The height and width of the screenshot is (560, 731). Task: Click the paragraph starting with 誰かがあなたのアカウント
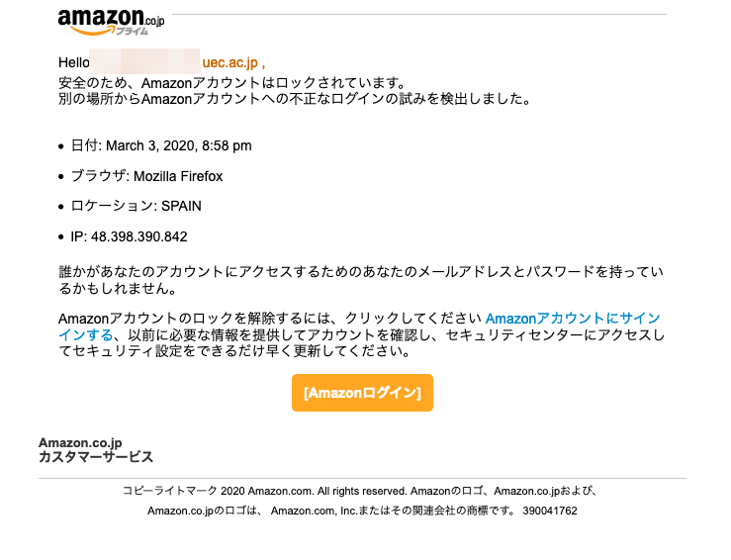(361, 280)
